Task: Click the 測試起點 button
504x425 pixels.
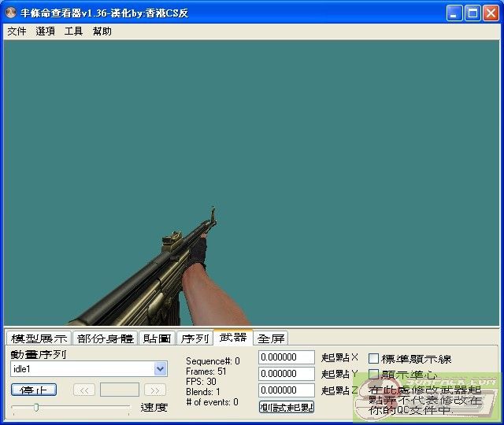Action: (287, 407)
